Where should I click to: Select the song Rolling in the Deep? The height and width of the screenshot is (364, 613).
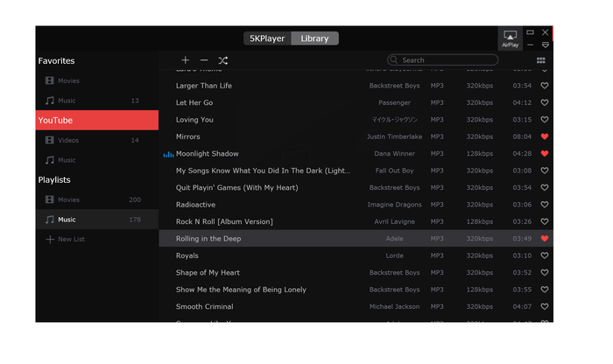point(208,239)
